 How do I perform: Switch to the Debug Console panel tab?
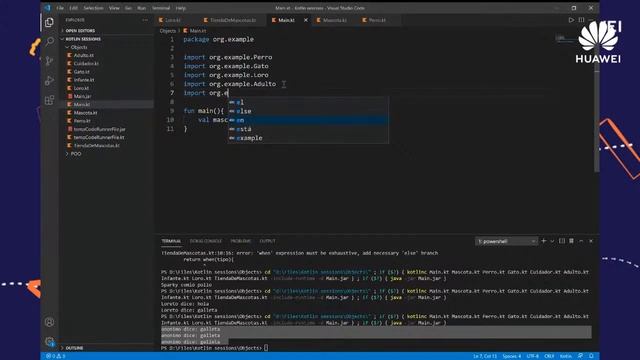(x=206, y=241)
